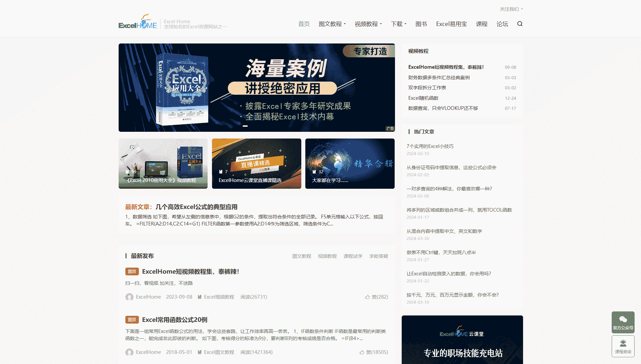Image resolution: width=641 pixels, height=364 pixels.
Task: Open Excel易用宝 in the navigation bar
Action: pyautogui.click(x=452, y=24)
